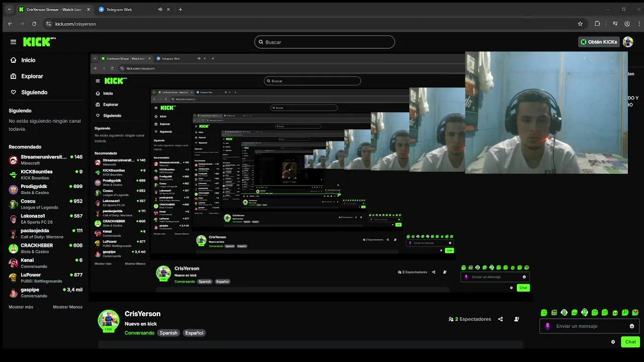Image resolution: width=644 pixels, height=362 pixels.
Task: Click Mostrar más under recommended
Action: click(x=21, y=307)
